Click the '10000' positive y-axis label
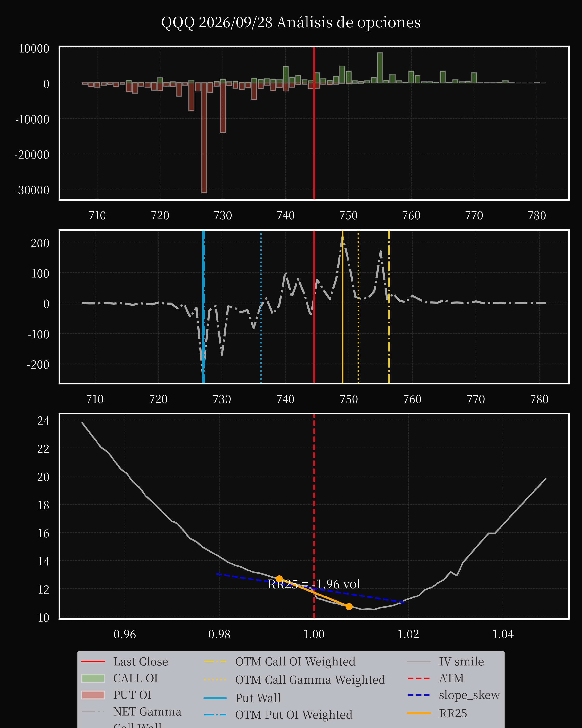This screenshot has width=582, height=728. [x=34, y=49]
